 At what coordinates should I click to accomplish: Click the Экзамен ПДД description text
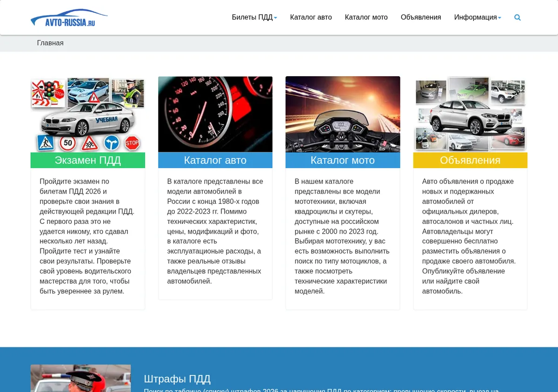tap(87, 236)
